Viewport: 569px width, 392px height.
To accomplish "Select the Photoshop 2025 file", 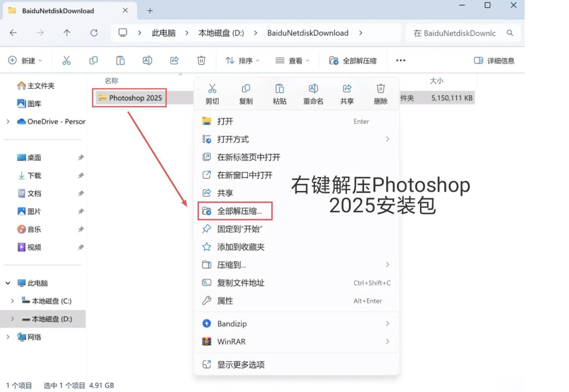I will (130, 98).
